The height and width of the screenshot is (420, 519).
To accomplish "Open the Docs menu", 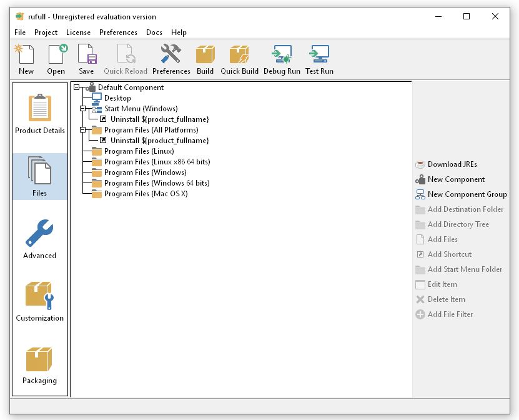I will pos(154,32).
